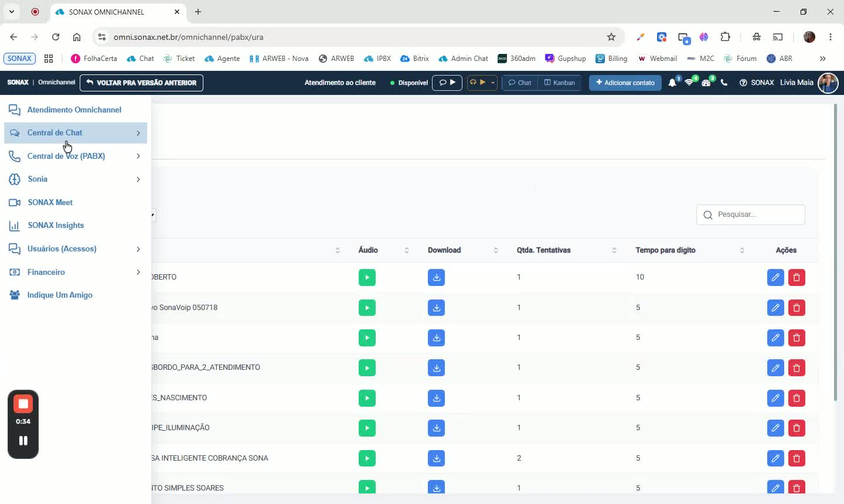This screenshot has width=844, height=504.
Task: Switch to Kanban view
Action: click(560, 83)
